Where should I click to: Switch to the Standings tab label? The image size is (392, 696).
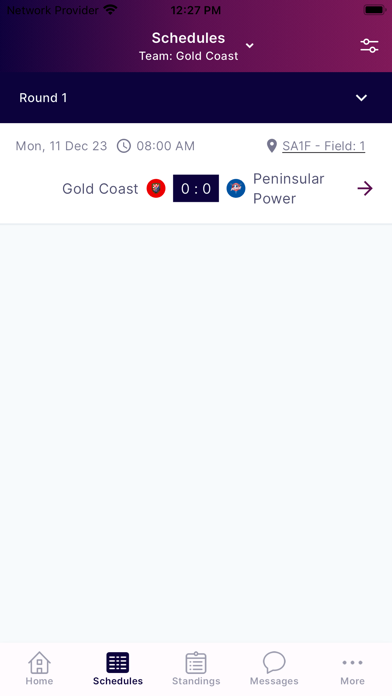tap(196, 681)
